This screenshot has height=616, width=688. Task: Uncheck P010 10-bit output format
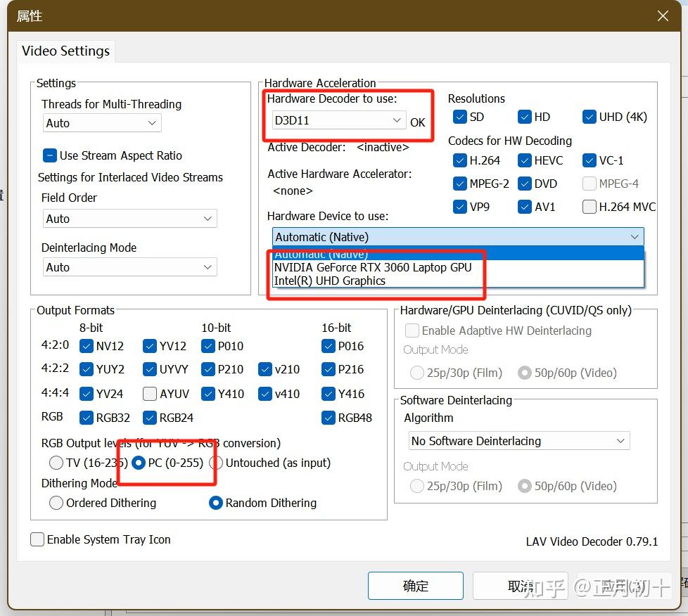[208, 346]
